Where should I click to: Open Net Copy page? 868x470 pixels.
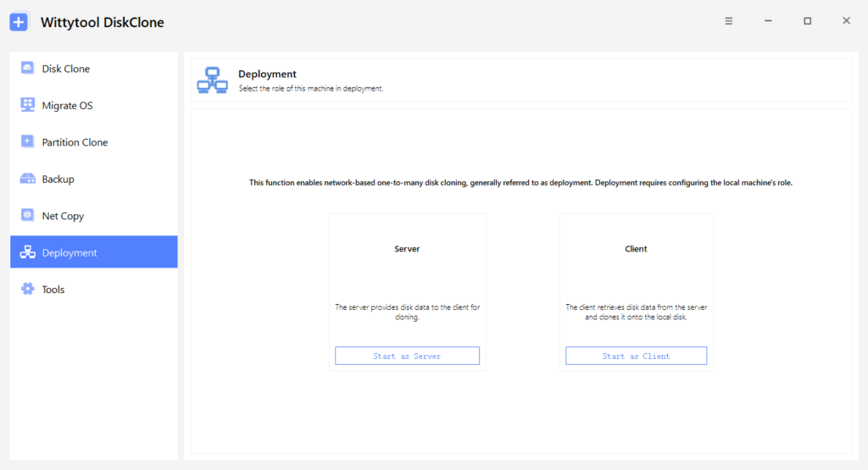click(93, 216)
